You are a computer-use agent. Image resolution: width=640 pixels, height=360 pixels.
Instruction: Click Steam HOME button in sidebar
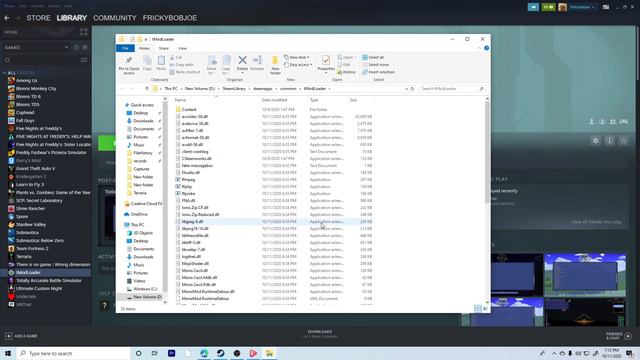point(11,32)
